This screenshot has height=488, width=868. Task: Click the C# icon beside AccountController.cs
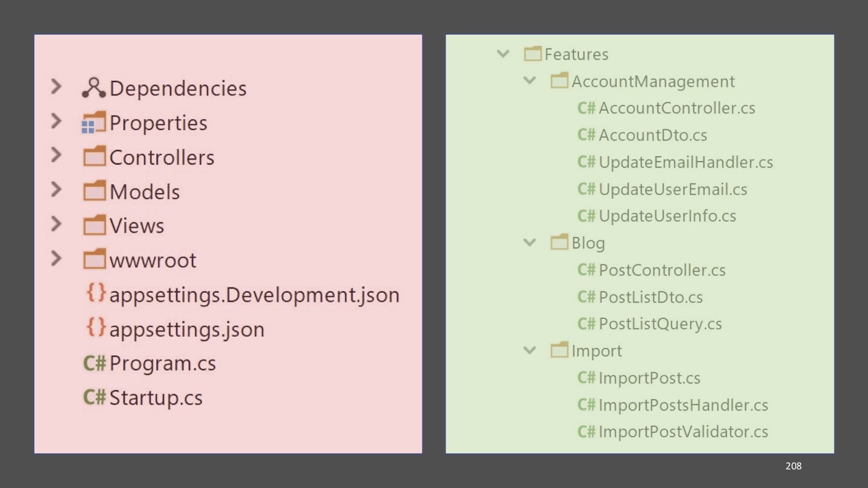(586, 108)
